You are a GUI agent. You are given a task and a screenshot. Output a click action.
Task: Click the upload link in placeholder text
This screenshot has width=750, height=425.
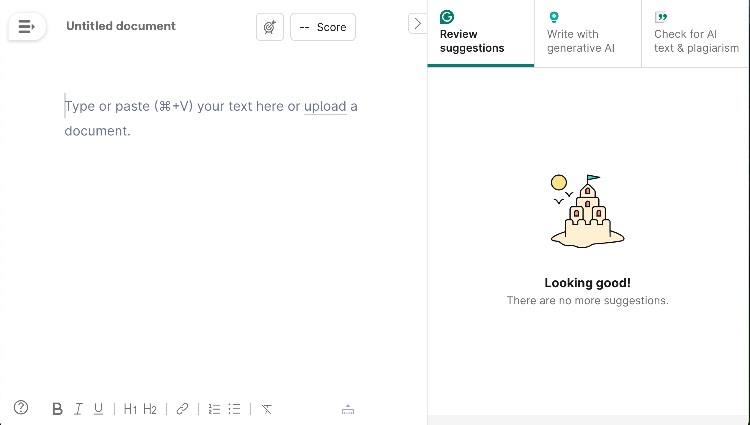(325, 106)
